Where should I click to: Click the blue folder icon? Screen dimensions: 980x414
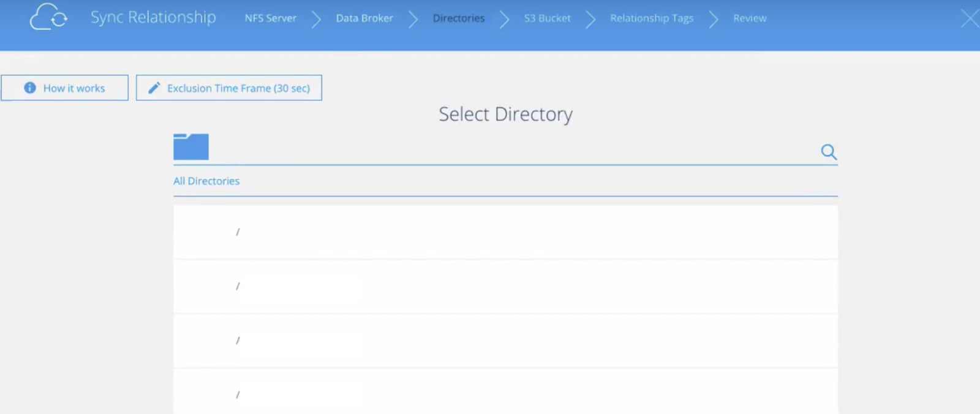click(191, 147)
